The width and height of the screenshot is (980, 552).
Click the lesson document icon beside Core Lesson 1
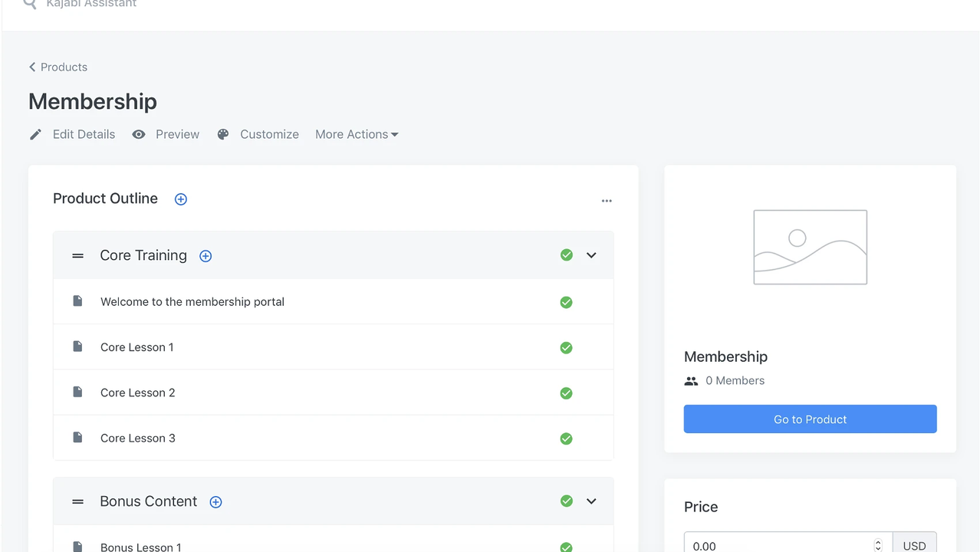point(77,347)
